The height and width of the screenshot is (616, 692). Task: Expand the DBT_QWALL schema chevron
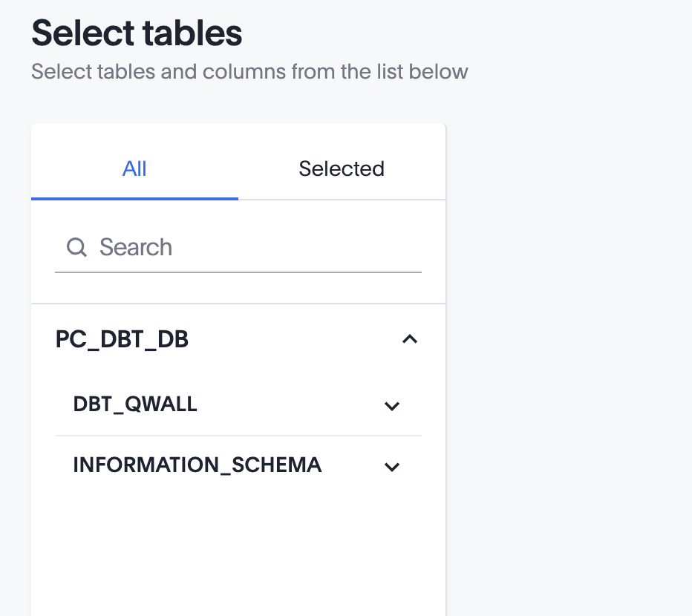click(392, 406)
